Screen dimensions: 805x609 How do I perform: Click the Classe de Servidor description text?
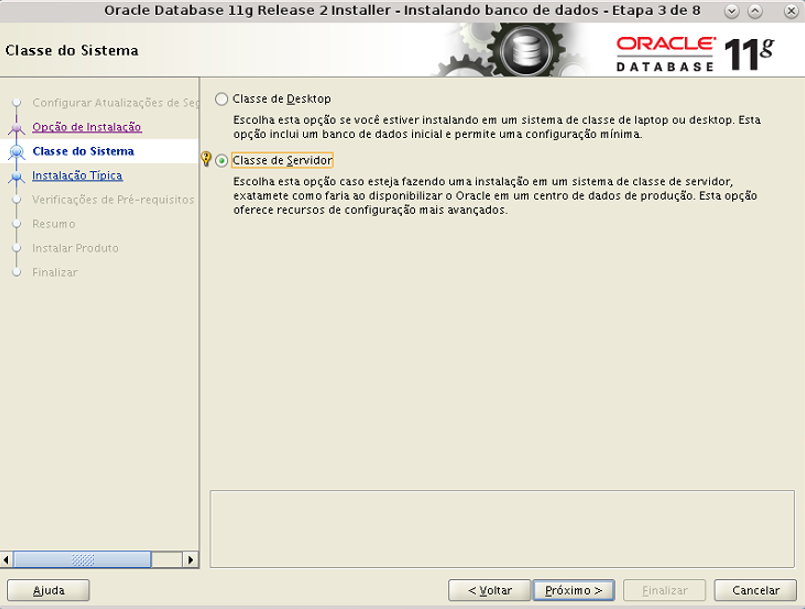(495, 196)
